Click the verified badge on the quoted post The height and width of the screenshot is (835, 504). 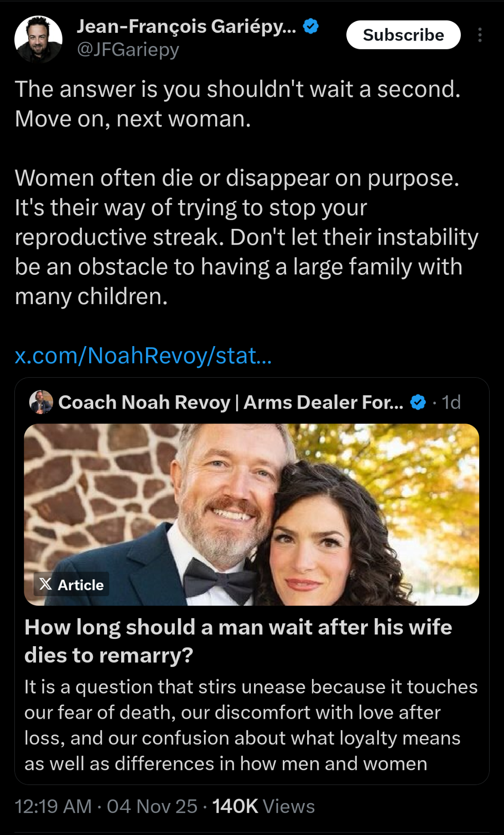coord(418,402)
